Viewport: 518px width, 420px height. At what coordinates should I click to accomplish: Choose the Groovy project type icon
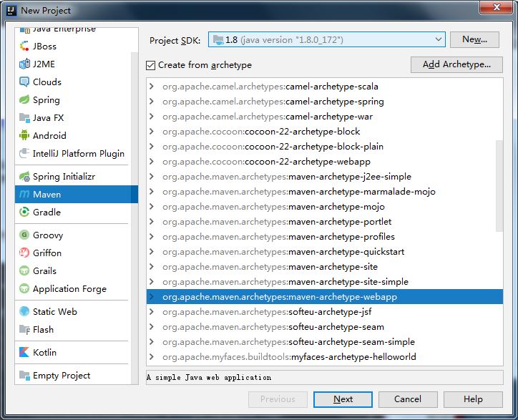tap(24, 235)
